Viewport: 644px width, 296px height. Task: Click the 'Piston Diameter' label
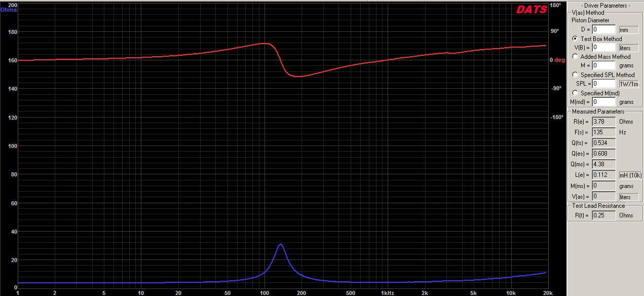[x=590, y=20]
